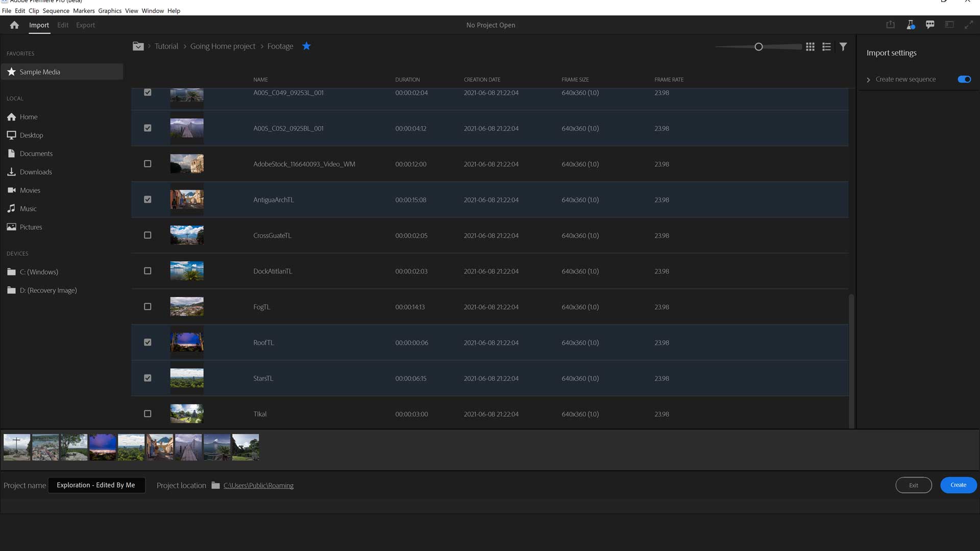
Task: Click the Home icon in header bar
Action: [x=14, y=25]
